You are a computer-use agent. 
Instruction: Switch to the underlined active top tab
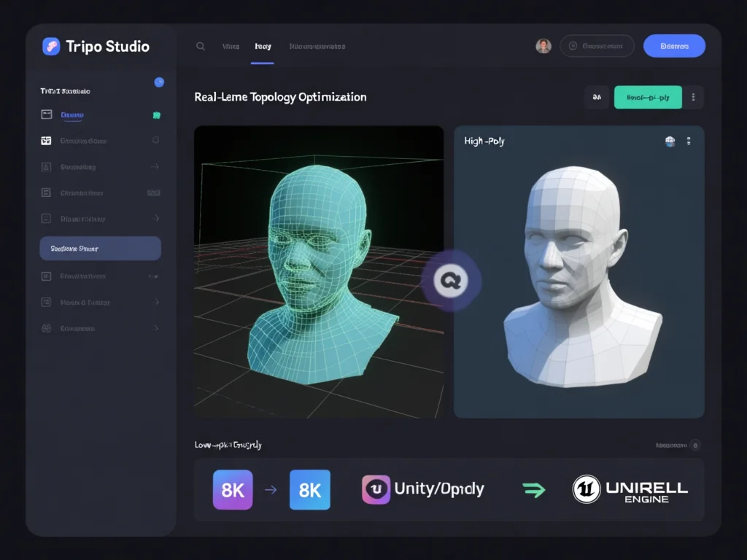[x=263, y=47]
